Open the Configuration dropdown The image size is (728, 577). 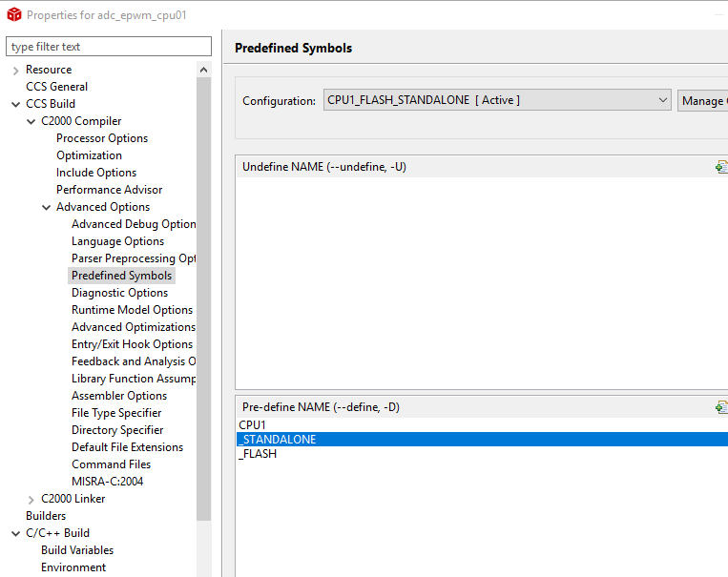[497, 100]
